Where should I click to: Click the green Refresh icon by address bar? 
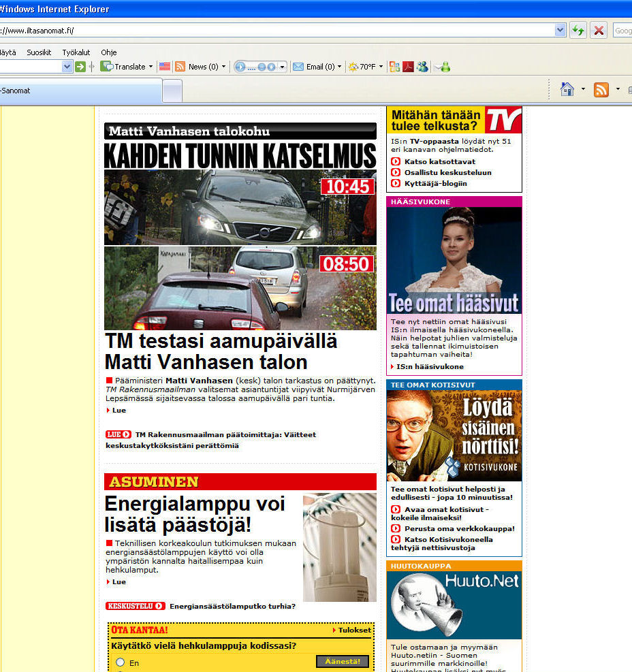coord(578,31)
